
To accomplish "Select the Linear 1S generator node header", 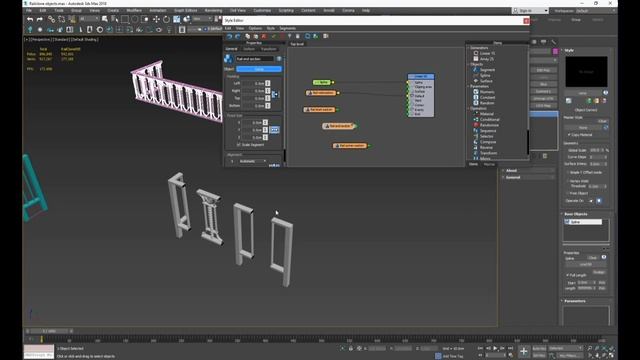I will coord(420,76).
